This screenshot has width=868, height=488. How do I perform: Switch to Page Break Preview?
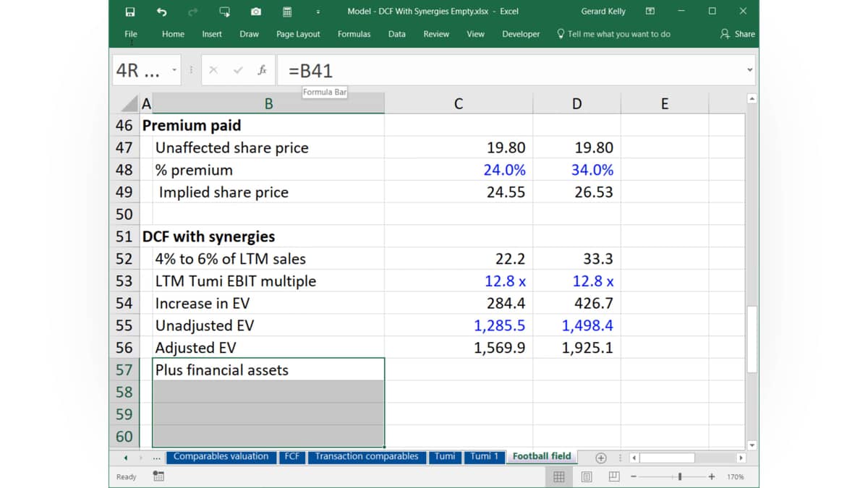[x=614, y=476]
